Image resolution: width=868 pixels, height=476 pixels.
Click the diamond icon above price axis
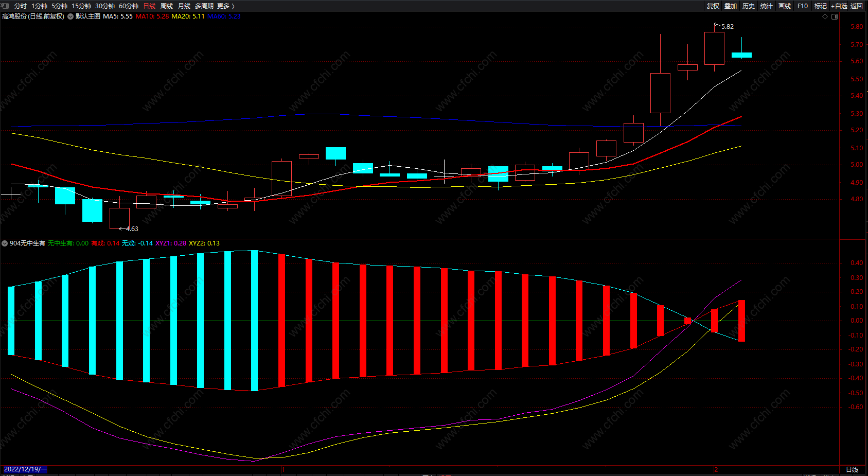click(825, 16)
